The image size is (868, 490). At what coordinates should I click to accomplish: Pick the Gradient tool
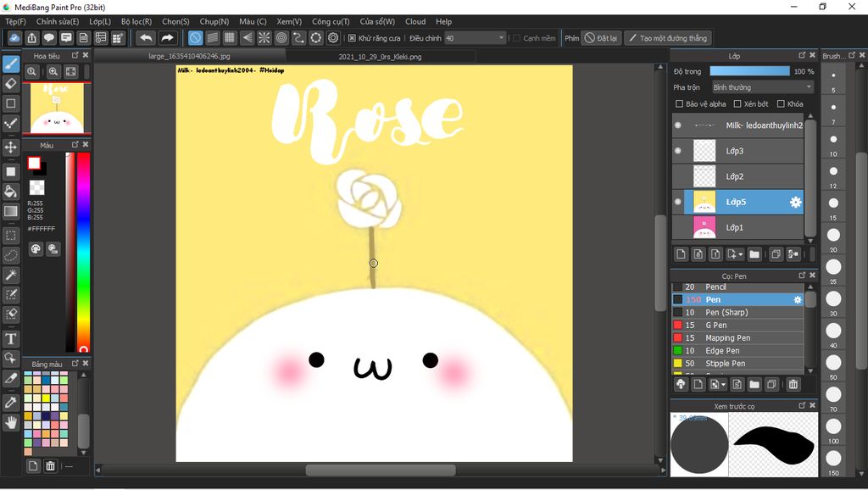coord(10,211)
